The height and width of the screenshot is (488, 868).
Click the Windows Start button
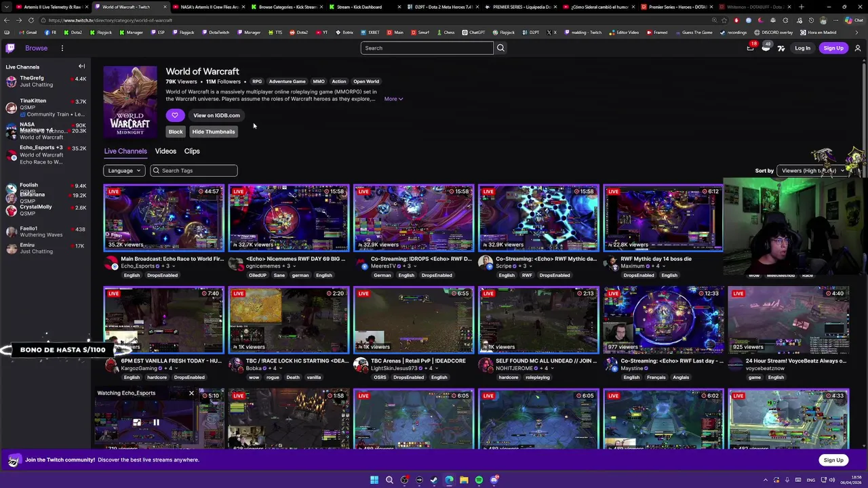[x=374, y=480]
